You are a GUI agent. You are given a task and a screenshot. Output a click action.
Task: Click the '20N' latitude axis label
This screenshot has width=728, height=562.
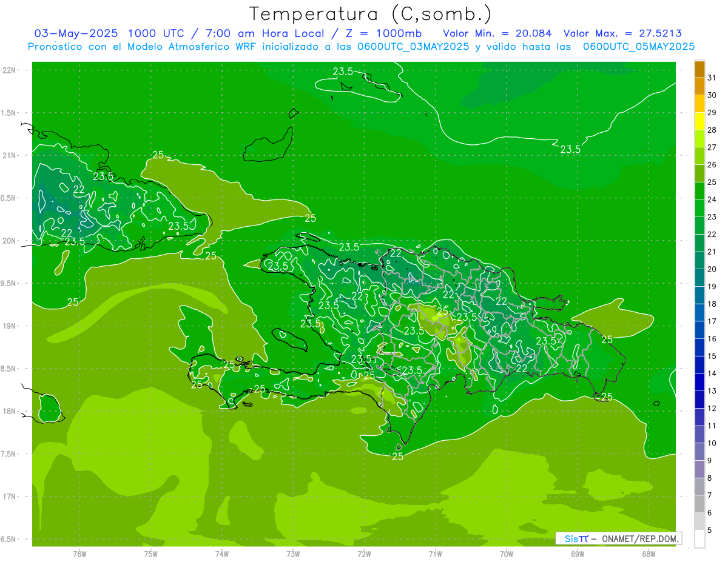10,241
